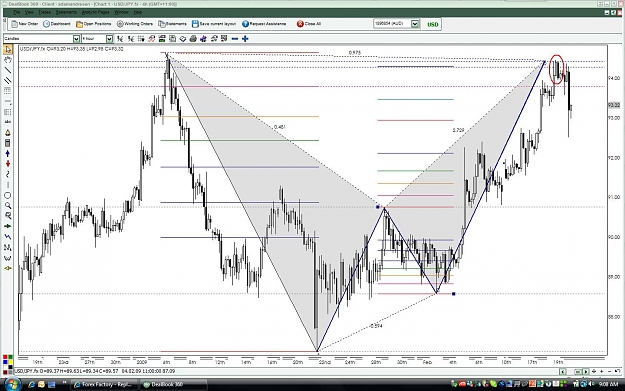This screenshot has height=391, width=625.
Task: Open Working Orders
Action: pyautogui.click(x=135, y=24)
